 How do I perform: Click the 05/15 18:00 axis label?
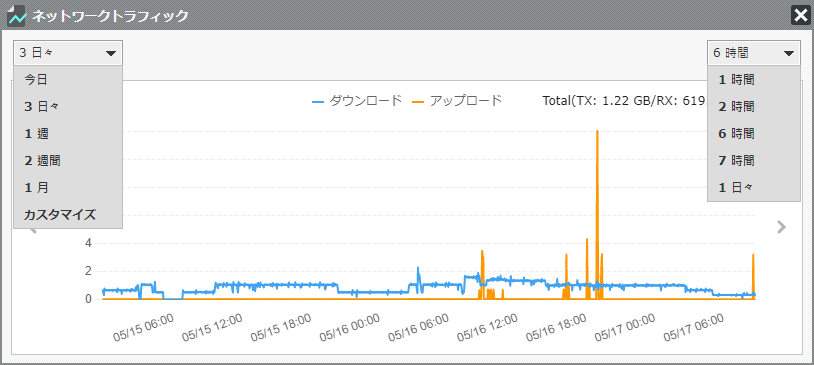(281, 328)
